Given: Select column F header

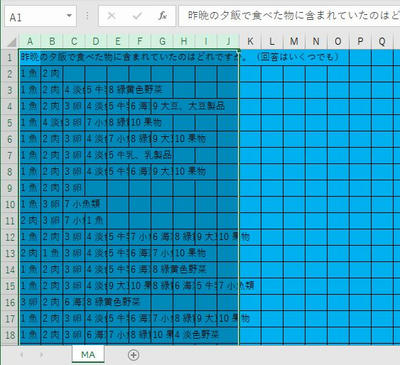Looking at the screenshot, I should (x=140, y=41).
